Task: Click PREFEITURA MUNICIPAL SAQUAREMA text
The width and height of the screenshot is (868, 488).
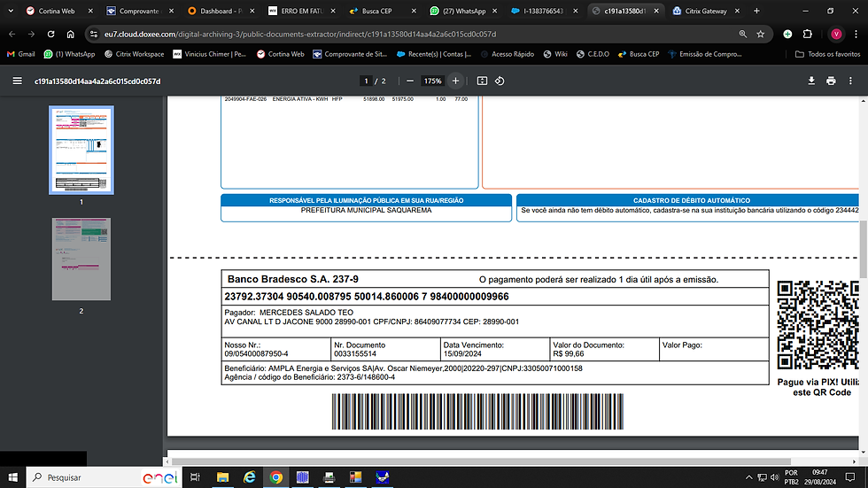Action: point(366,210)
